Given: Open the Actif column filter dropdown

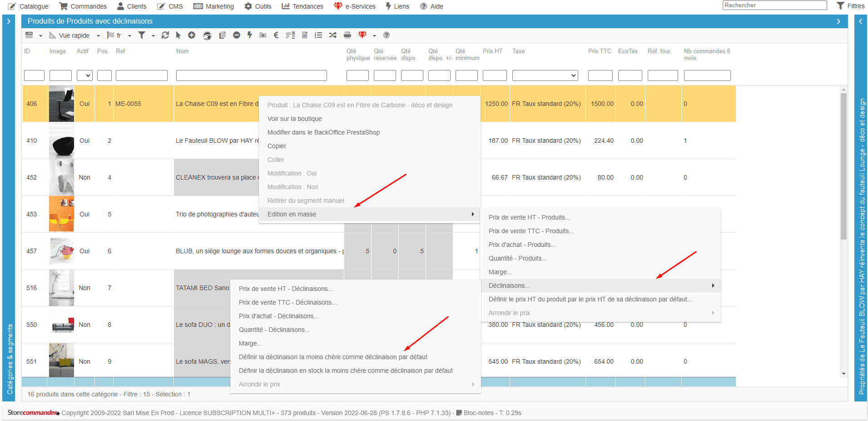Looking at the screenshot, I should [x=84, y=75].
